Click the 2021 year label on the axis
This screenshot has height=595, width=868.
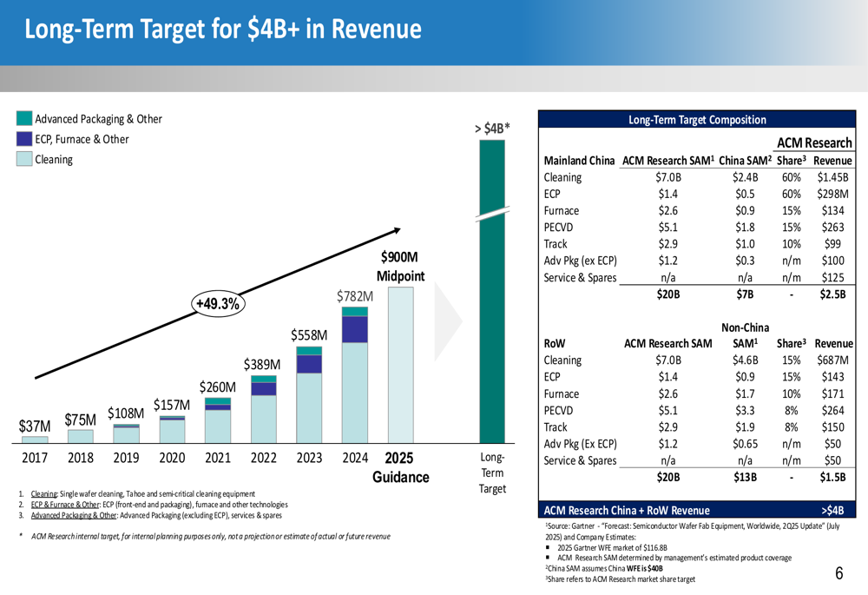[218, 458]
